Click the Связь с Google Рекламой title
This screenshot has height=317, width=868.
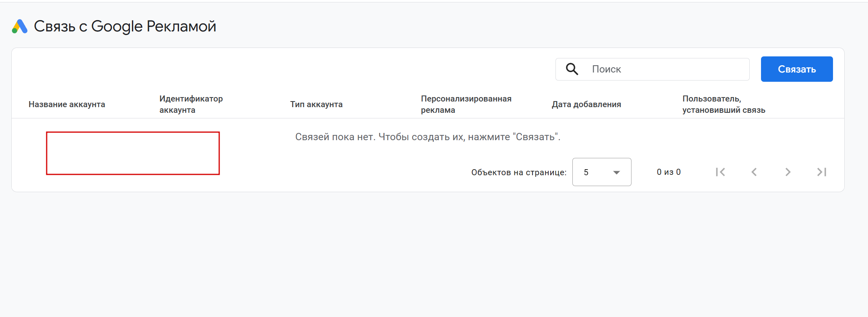tap(125, 27)
